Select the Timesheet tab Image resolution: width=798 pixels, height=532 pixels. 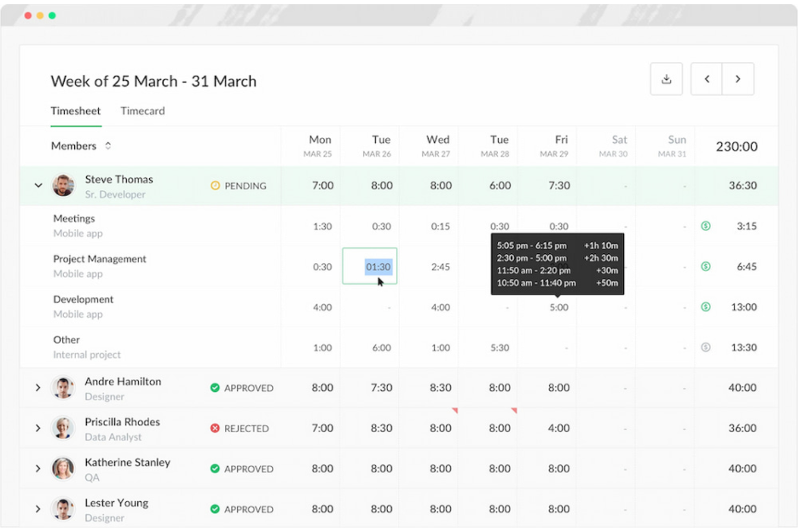(75, 111)
